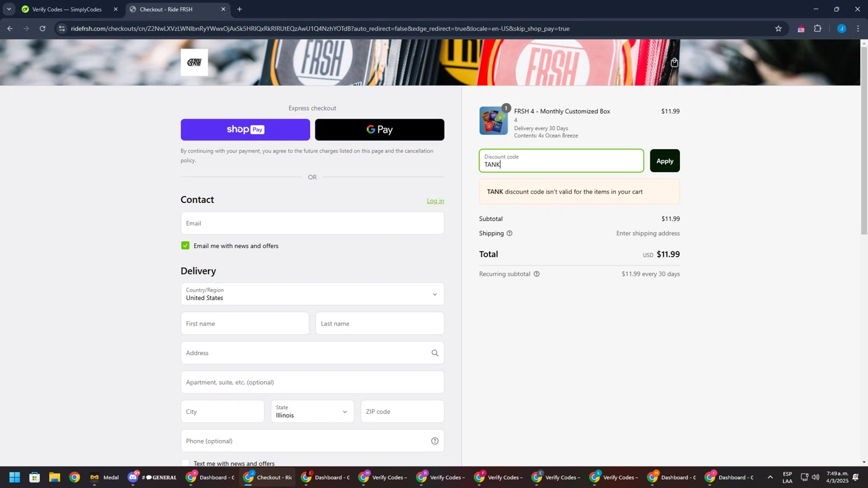Click 'Contents: 4x Ocean Breeze' text
Image resolution: width=868 pixels, height=488 pixels.
click(546, 136)
